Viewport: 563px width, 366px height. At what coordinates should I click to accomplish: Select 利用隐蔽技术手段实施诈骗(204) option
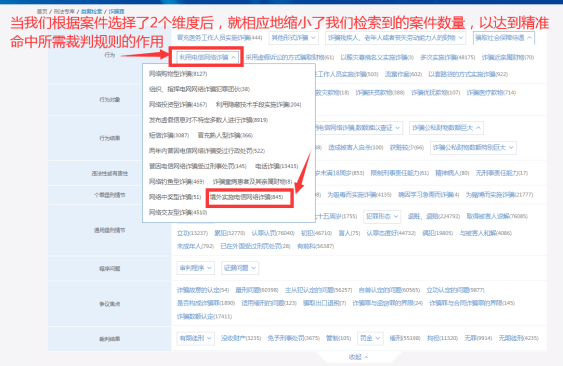(x=258, y=105)
